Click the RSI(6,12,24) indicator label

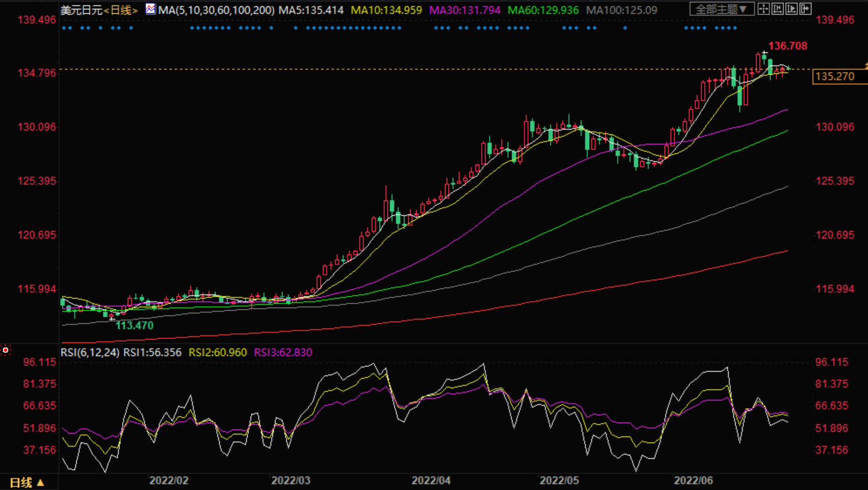90,352
